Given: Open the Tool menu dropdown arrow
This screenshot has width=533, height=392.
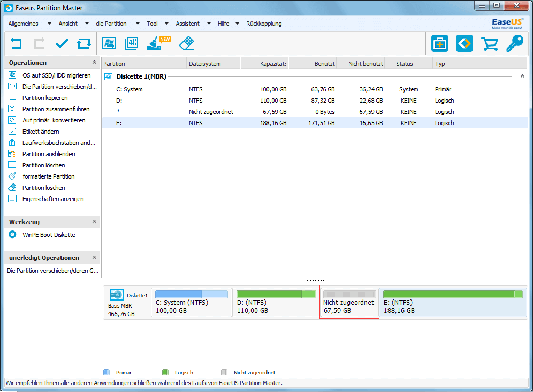Looking at the screenshot, I should click(x=166, y=24).
